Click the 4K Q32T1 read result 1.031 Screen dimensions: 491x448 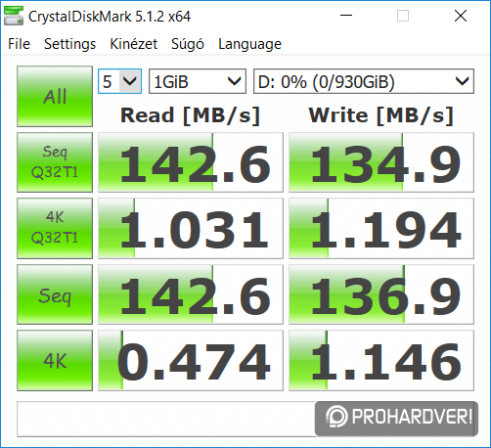(x=191, y=228)
